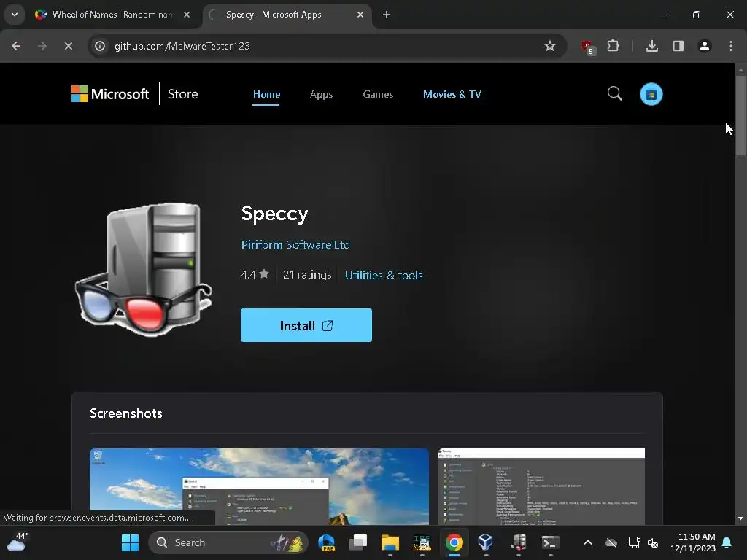Viewport: 747px width, 560px height.
Task: Click the Speccy app logo image
Action: 144,268
